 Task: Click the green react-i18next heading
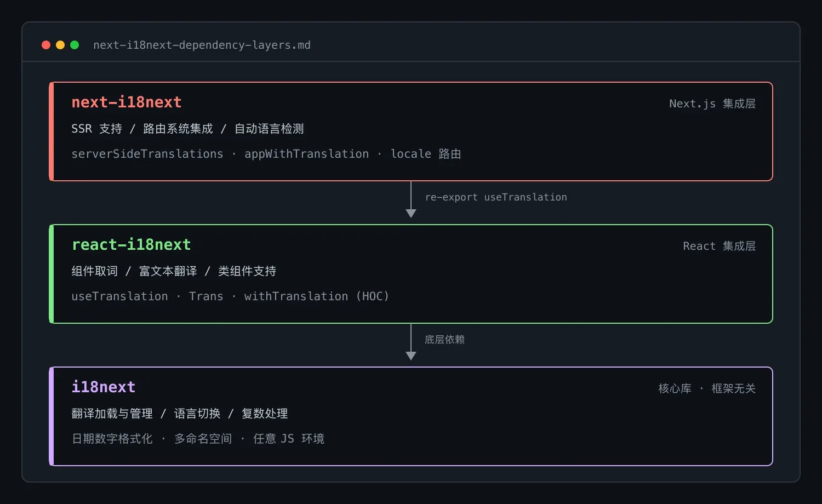132,245
